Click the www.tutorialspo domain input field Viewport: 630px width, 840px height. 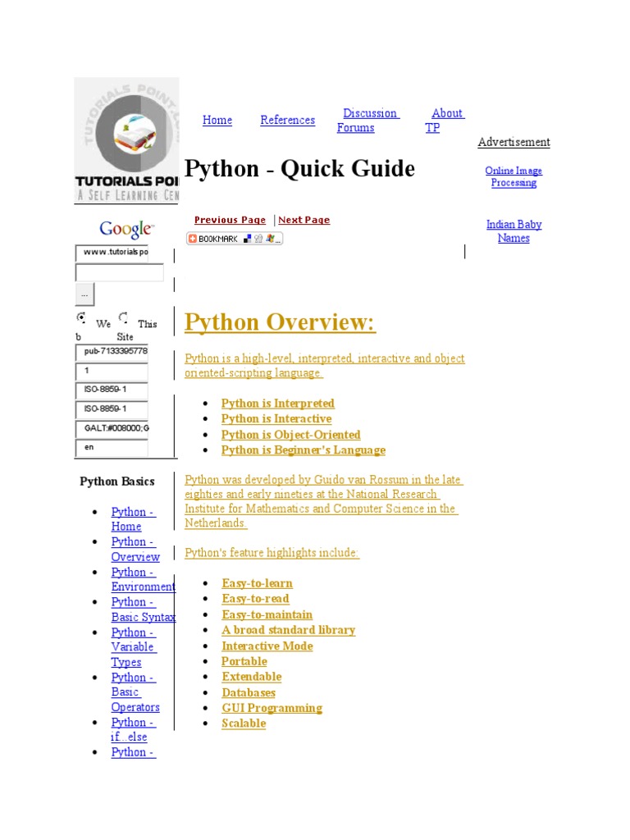tap(112, 253)
